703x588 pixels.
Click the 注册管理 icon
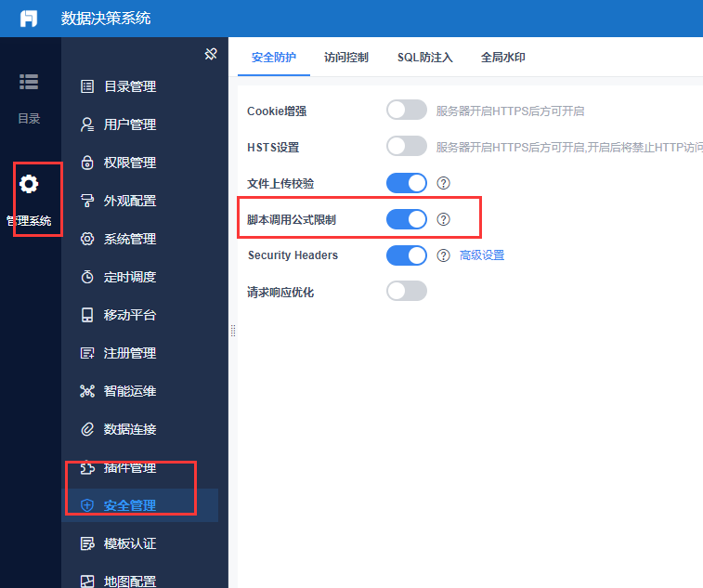(x=87, y=353)
